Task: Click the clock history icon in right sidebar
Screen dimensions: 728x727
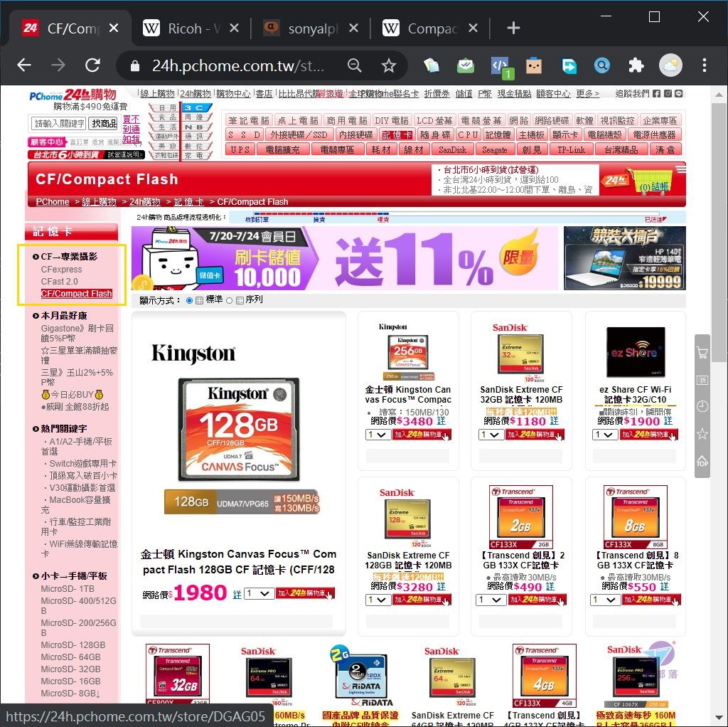Action: pos(702,406)
